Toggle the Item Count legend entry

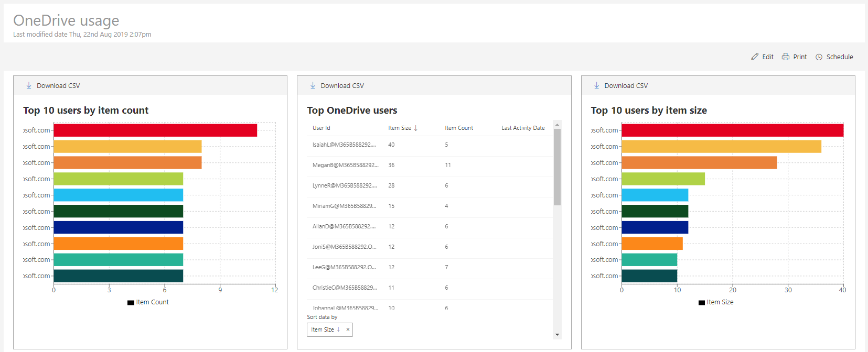pyautogui.click(x=148, y=302)
